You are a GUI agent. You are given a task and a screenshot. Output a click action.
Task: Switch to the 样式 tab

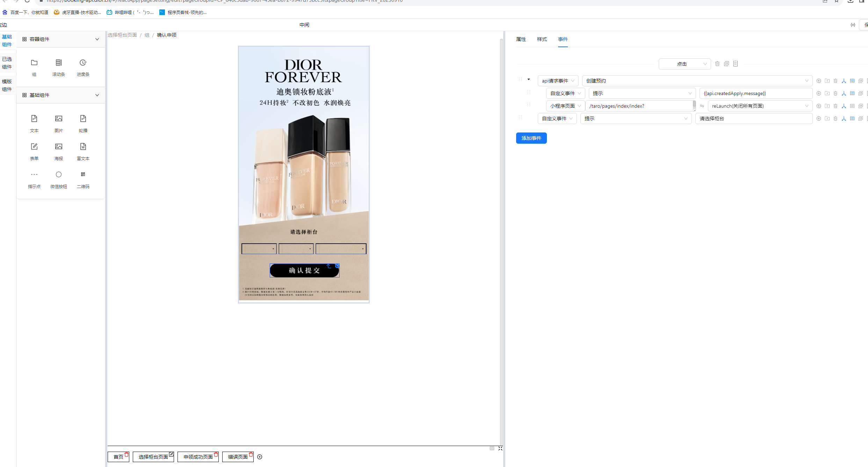coord(542,39)
